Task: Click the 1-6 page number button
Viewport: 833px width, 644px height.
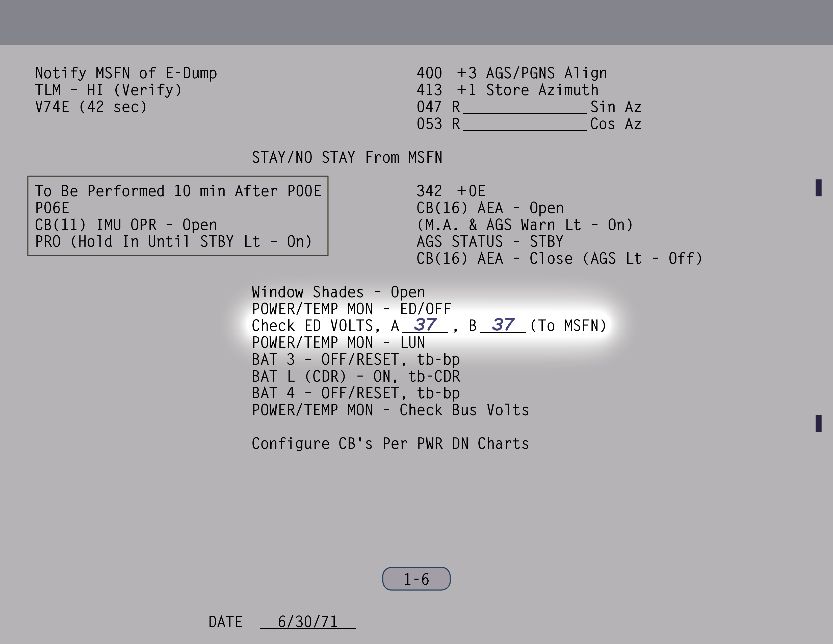Action: pyautogui.click(x=416, y=579)
